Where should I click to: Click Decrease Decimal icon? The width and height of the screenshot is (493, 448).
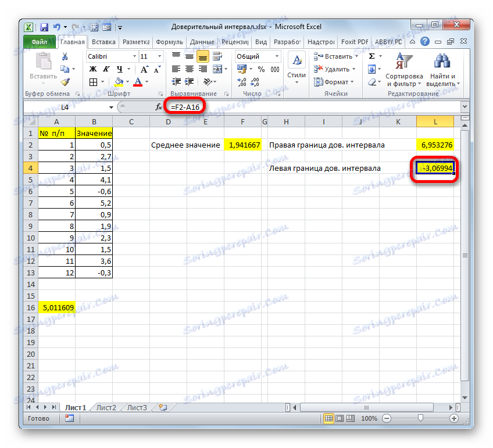255,82
